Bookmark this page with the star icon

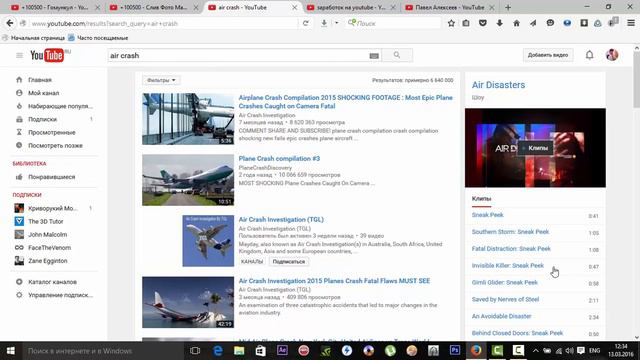(x=451, y=23)
